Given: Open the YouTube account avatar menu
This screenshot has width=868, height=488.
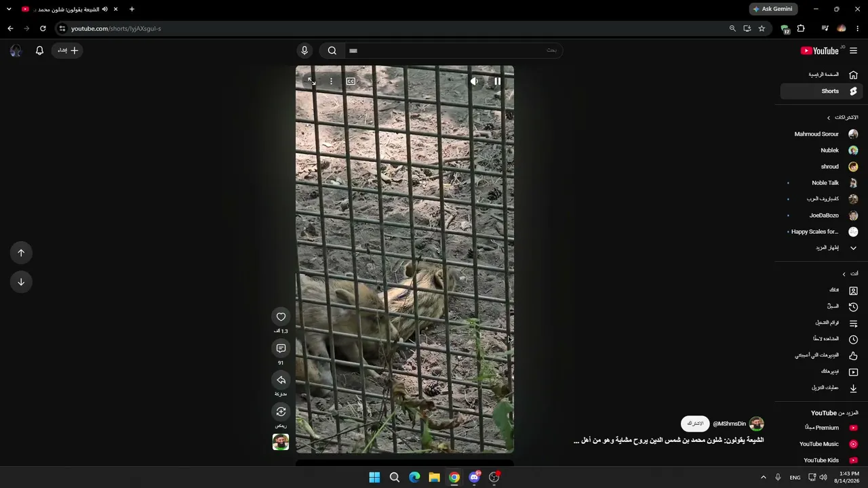Looking at the screenshot, I should click(16, 50).
